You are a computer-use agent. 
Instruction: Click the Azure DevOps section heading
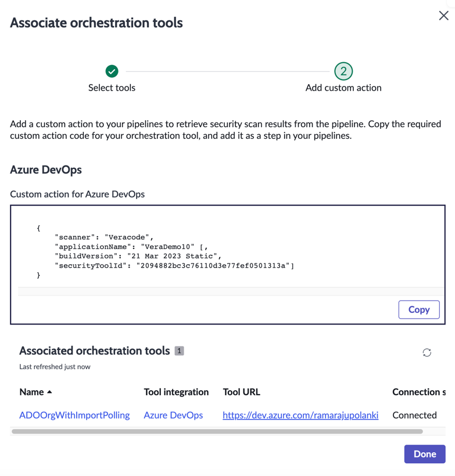[46, 170]
